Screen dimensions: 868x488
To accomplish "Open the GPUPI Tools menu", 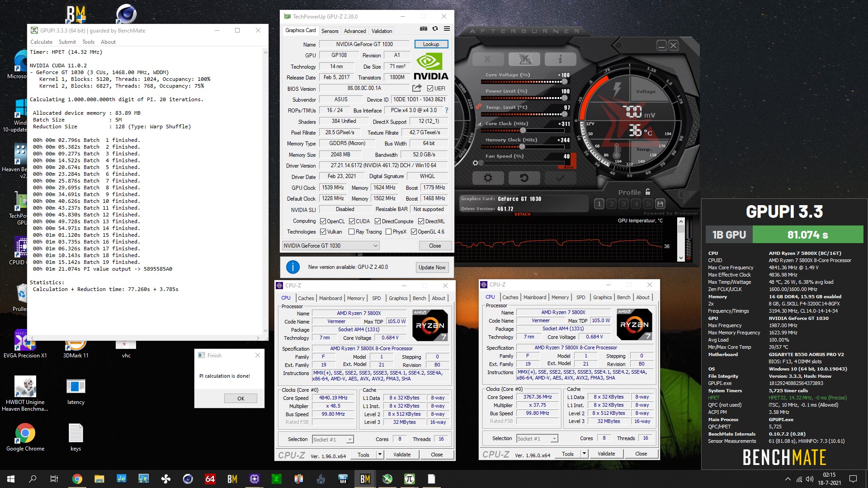I will pyautogui.click(x=88, y=42).
